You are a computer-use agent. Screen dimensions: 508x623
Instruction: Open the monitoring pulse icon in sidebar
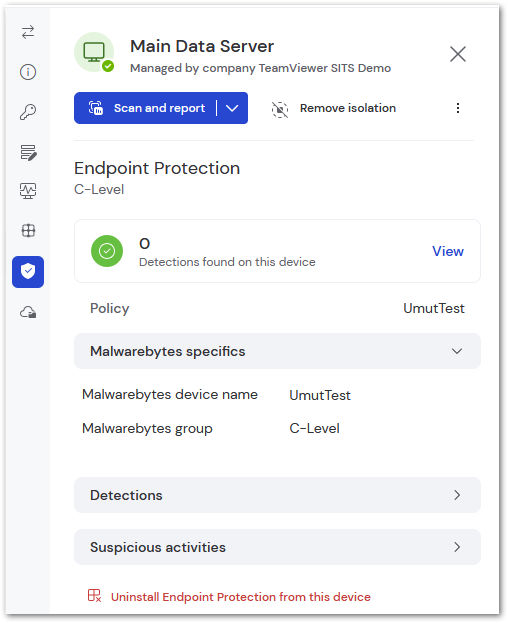(x=28, y=191)
